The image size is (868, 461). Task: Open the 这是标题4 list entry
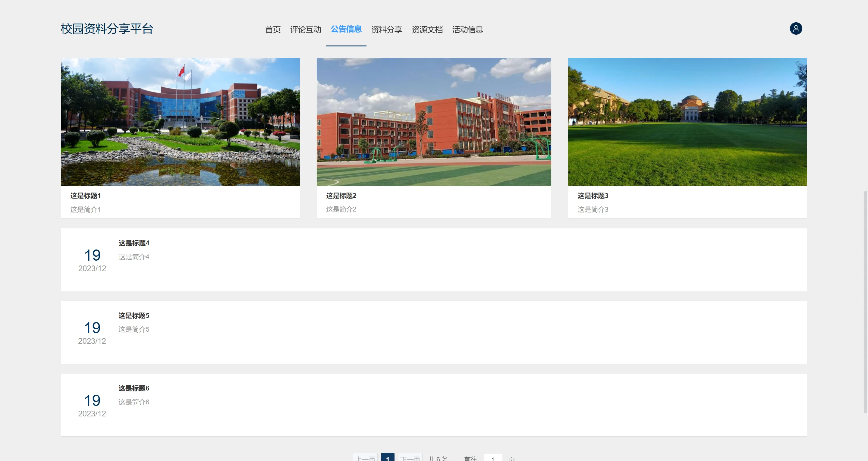[x=134, y=243]
